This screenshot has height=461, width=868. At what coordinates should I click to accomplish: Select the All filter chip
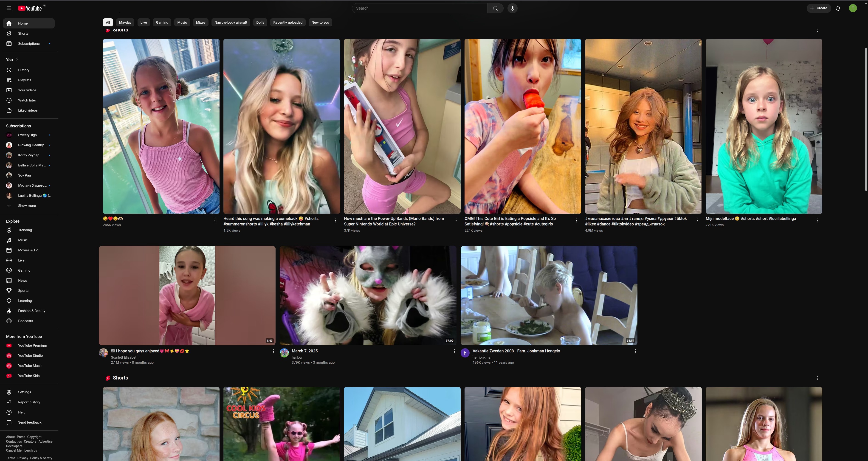108,22
